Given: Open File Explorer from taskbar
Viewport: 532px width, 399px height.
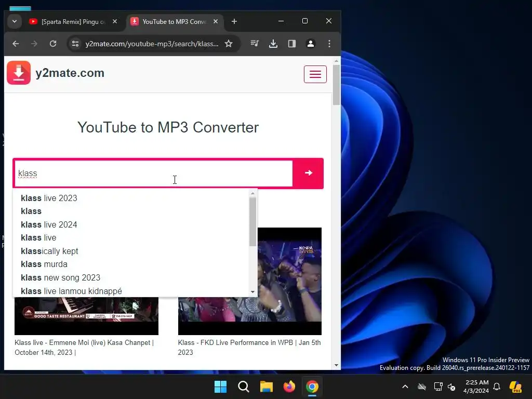Looking at the screenshot, I should point(267,387).
